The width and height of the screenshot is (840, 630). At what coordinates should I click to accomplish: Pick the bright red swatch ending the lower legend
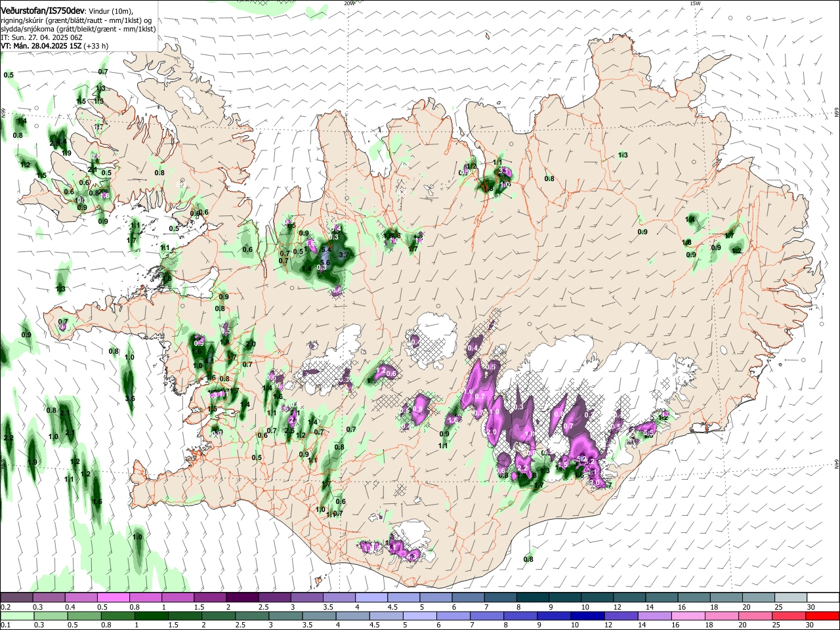(x=822, y=616)
